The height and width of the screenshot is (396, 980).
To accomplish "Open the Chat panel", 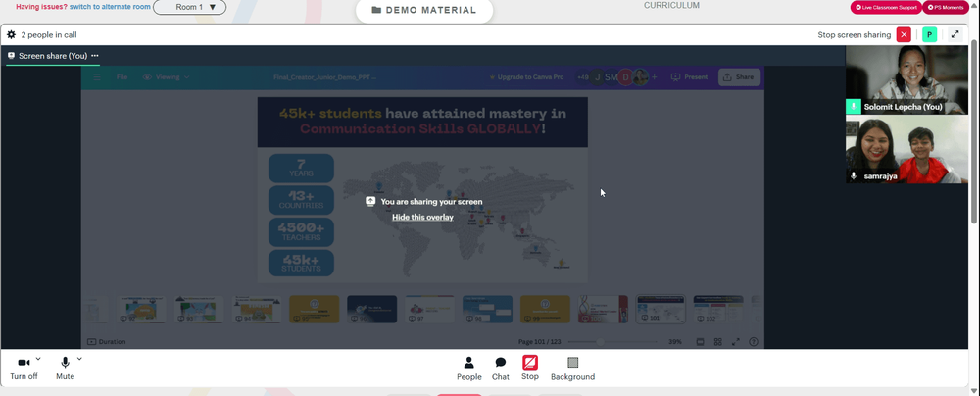I will (501, 369).
